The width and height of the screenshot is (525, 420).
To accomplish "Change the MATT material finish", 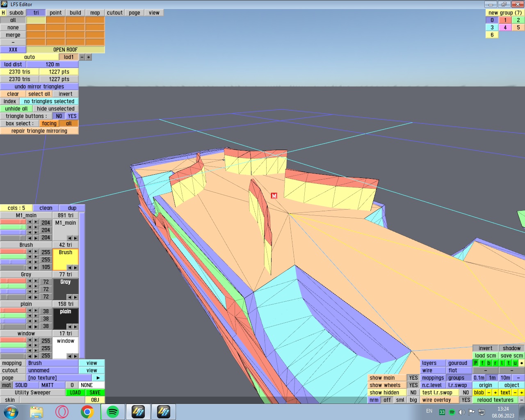I will coord(52,385).
